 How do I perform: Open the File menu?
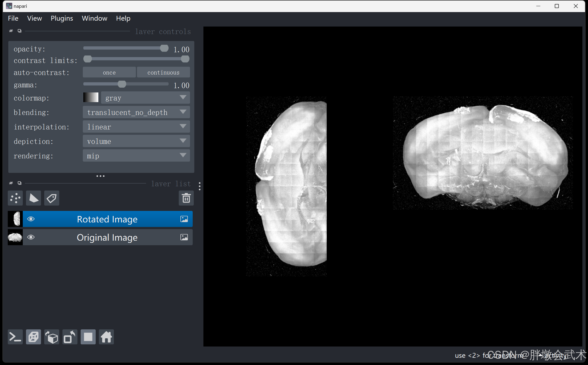(13, 18)
